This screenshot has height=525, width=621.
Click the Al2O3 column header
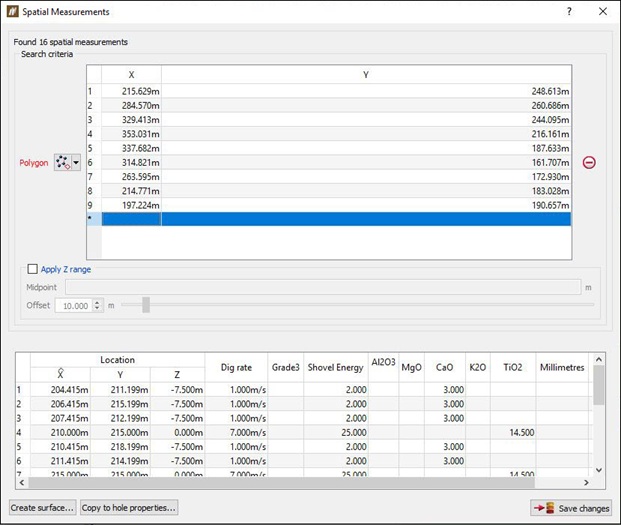pyautogui.click(x=383, y=367)
